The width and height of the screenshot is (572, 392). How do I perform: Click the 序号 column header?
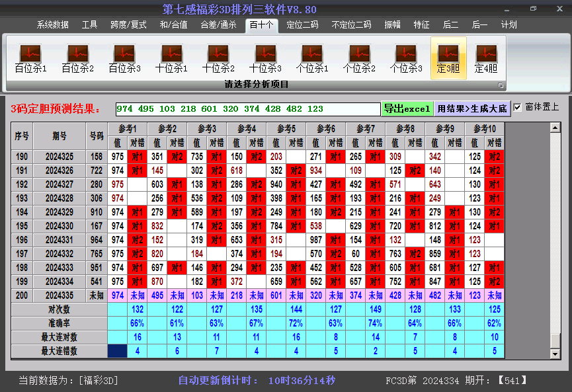pyautogui.click(x=22, y=136)
